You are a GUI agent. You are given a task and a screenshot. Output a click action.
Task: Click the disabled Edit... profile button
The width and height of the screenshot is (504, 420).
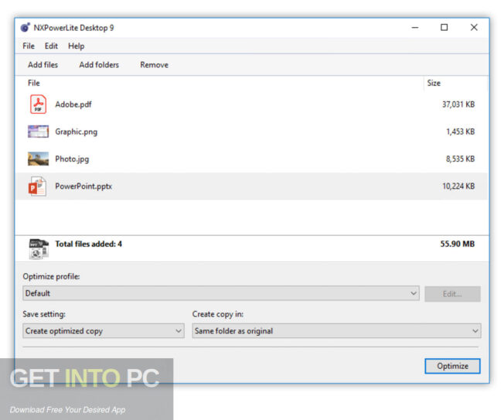coord(452,294)
